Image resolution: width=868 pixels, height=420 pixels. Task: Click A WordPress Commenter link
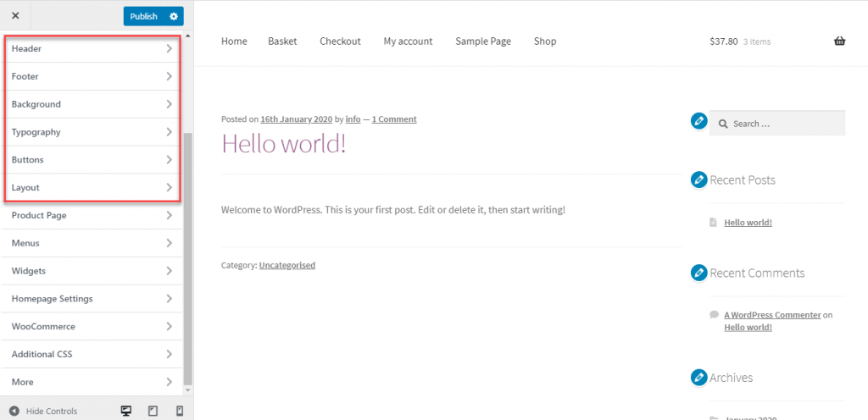pyautogui.click(x=772, y=315)
